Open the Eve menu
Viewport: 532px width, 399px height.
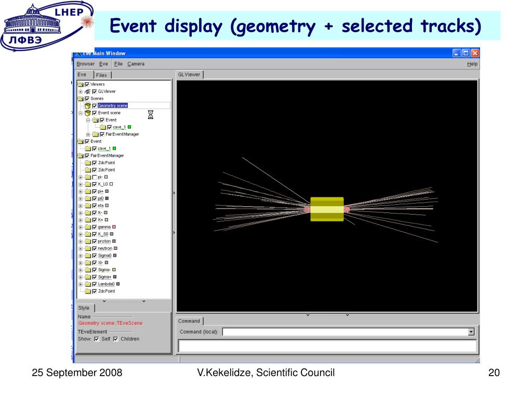pos(103,64)
